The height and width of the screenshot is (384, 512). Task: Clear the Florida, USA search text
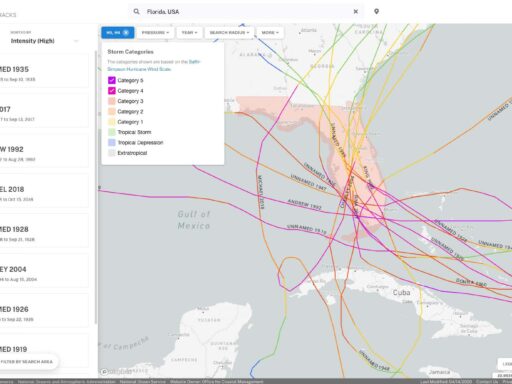(356, 11)
